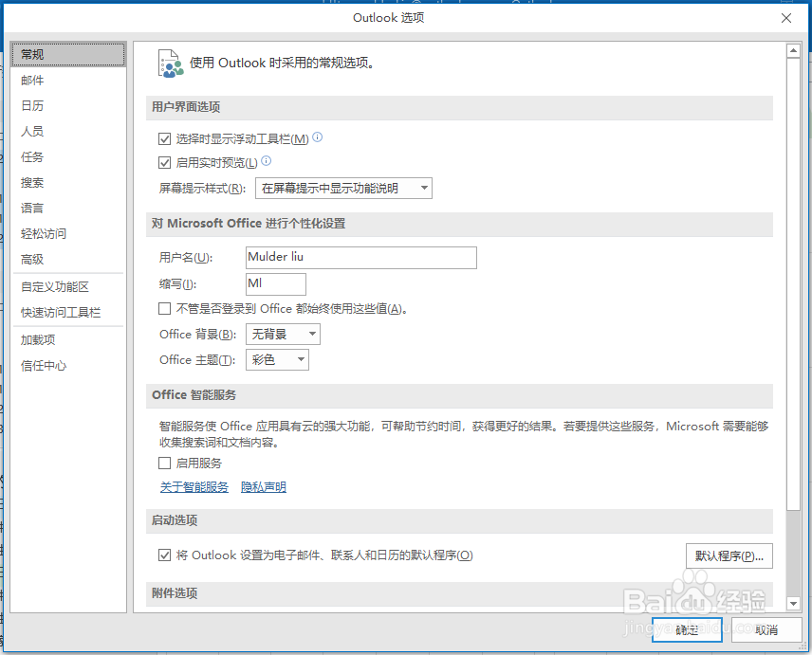The height and width of the screenshot is (655, 812).
Task: Open the 人员 category
Action: [x=68, y=131]
